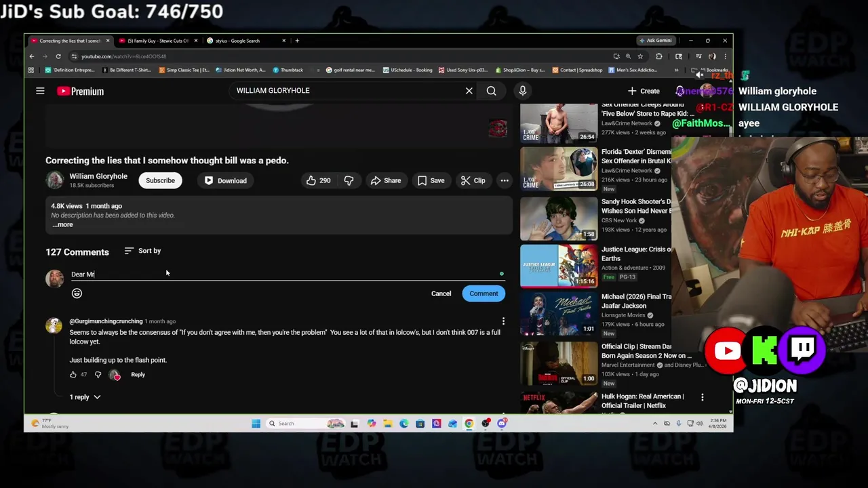868x488 pixels.
Task: Share this video
Action: (385, 180)
